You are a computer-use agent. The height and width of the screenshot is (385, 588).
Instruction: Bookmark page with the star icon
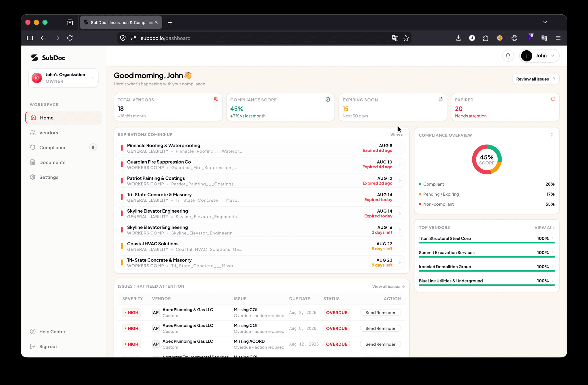406,38
